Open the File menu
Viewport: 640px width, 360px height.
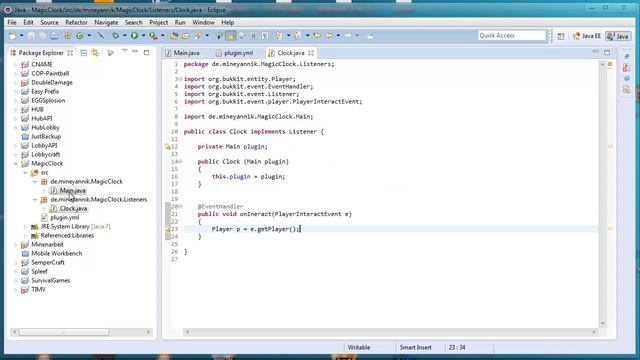tap(12, 22)
